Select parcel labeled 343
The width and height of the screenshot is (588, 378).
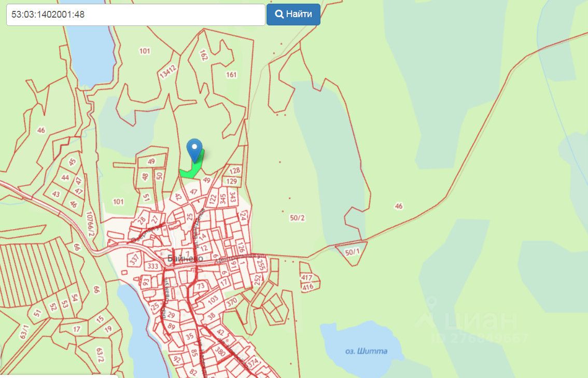click(x=232, y=197)
